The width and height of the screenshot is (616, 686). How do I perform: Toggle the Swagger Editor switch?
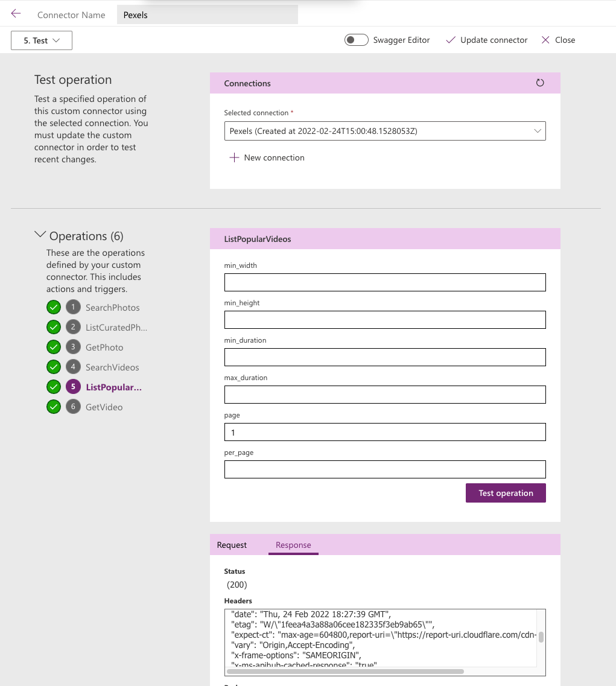tap(356, 40)
